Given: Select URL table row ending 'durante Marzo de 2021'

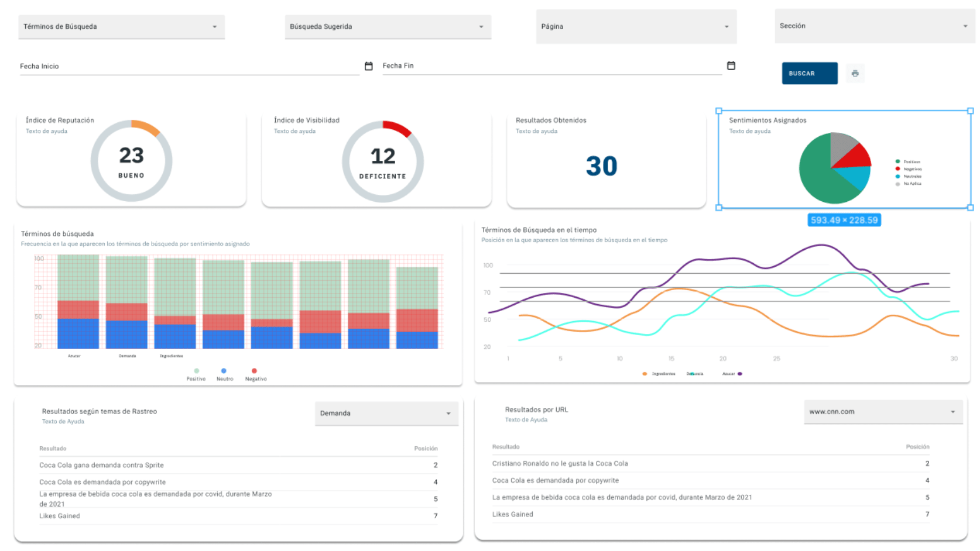Looking at the screenshot, I should [x=711, y=497].
